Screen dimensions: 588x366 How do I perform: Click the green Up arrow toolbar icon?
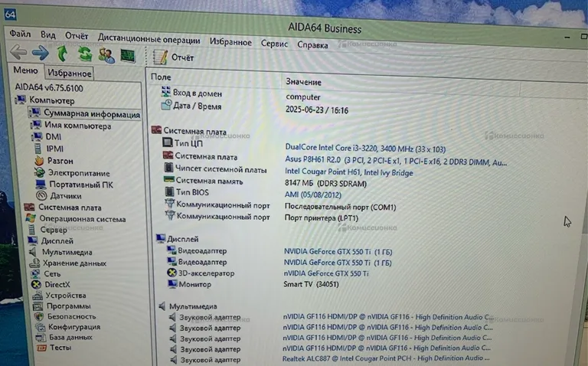click(62, 54)
